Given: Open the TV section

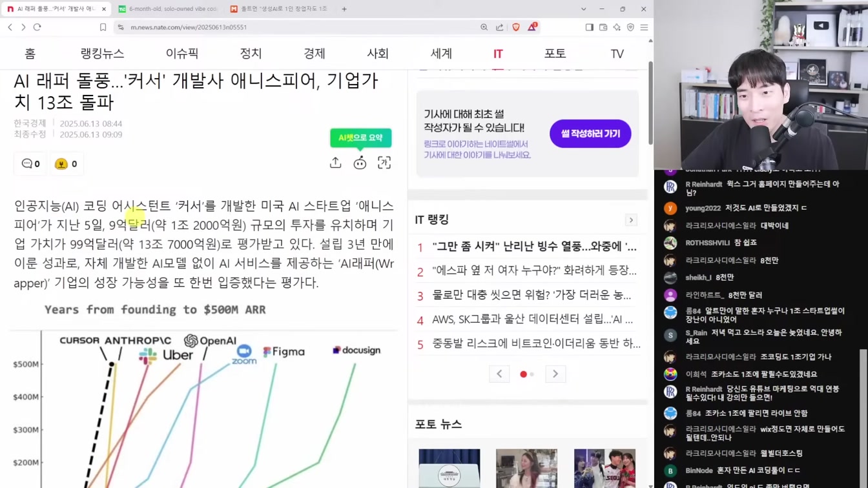Looking at the screenshot, I should 617,54.
